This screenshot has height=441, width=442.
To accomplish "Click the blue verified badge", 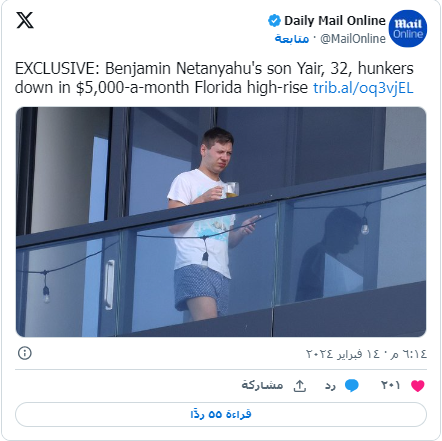I will (274, 21).
